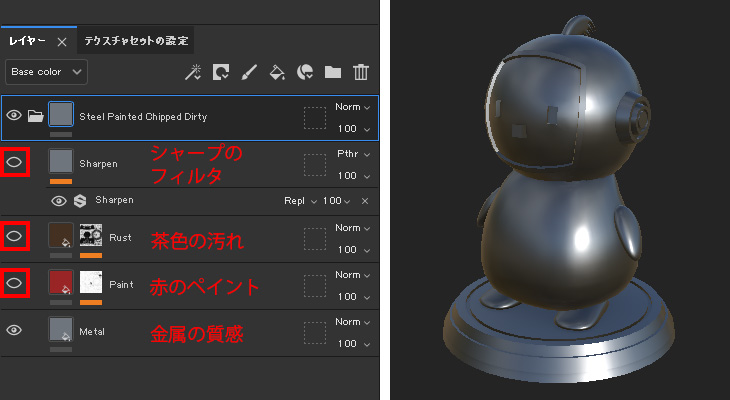Open the Base color channel dropdown
Viewport: 730px width, 400px height.
(46, 72)
